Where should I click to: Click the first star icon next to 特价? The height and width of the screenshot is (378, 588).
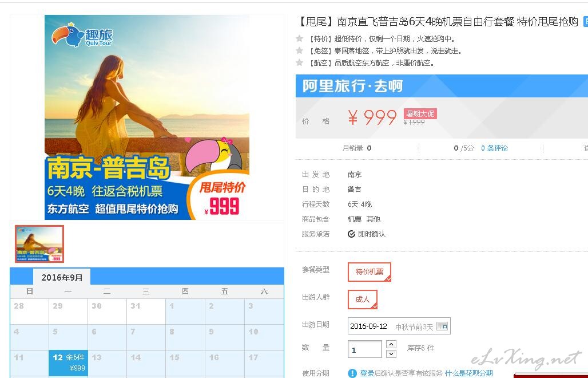(299, 38)
